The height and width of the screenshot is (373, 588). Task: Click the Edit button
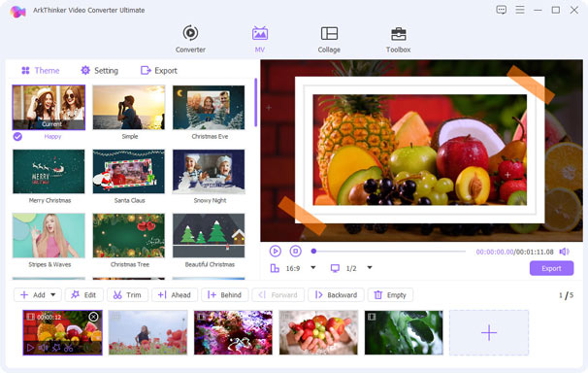(84, 295)
